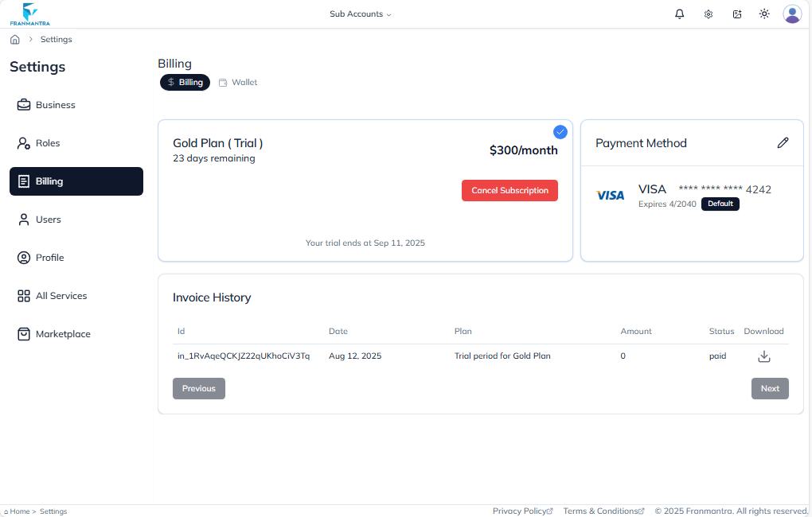Click the image edit icon in the header
This screenshot has width=812, height=517.
click(x=736, y=14)
